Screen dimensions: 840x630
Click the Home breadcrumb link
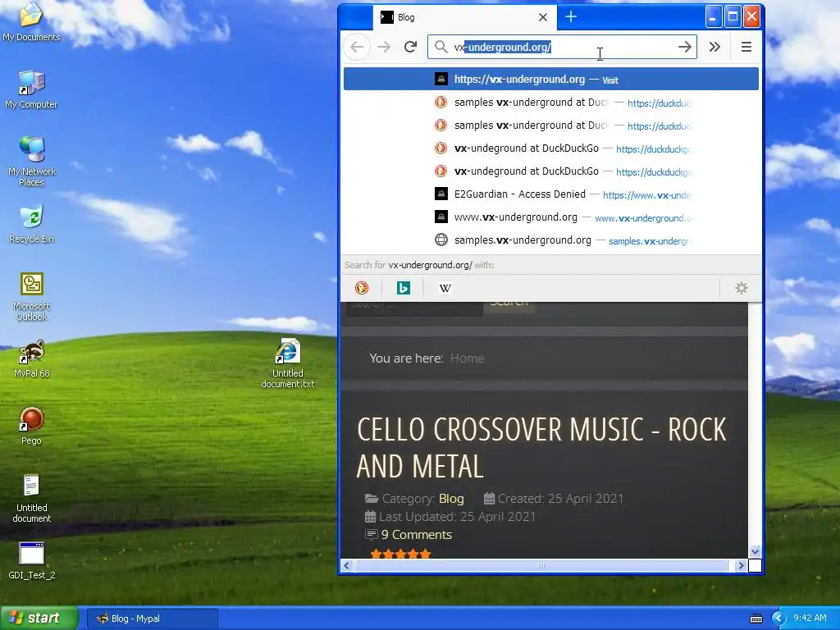467,358
